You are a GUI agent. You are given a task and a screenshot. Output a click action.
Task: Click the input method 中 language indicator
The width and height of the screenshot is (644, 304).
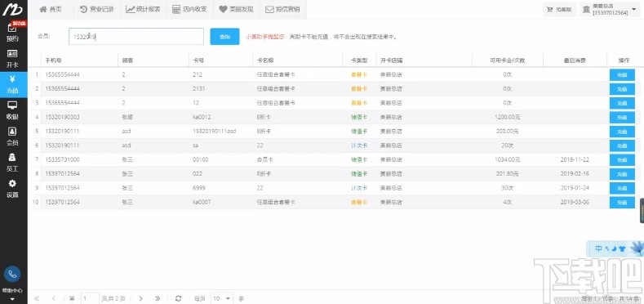coord(598,248)
